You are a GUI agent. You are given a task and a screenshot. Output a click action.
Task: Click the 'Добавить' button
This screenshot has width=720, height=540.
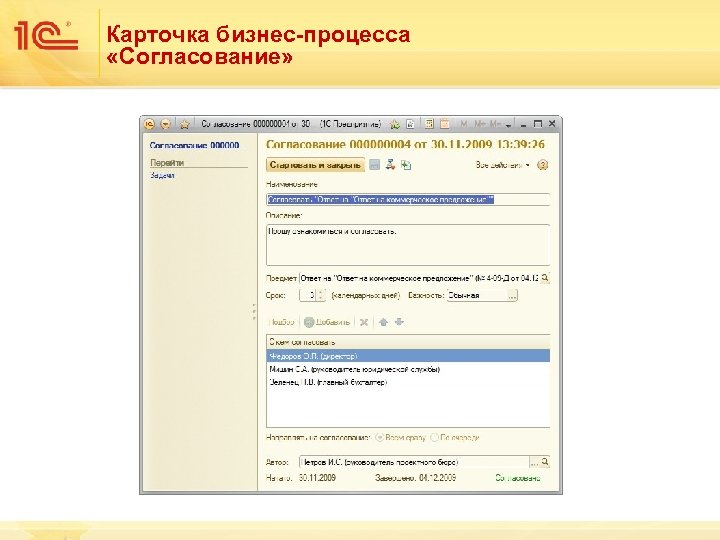[x=327, y=322]
